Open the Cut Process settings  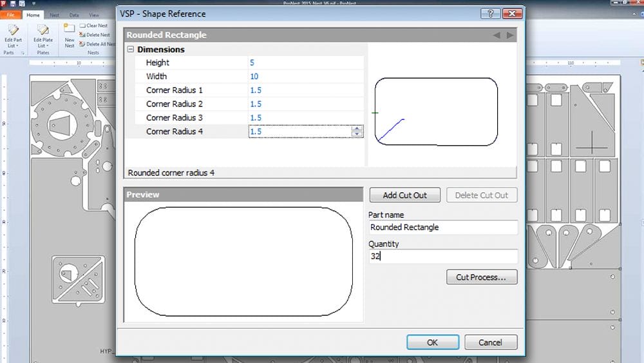[481, 277]
